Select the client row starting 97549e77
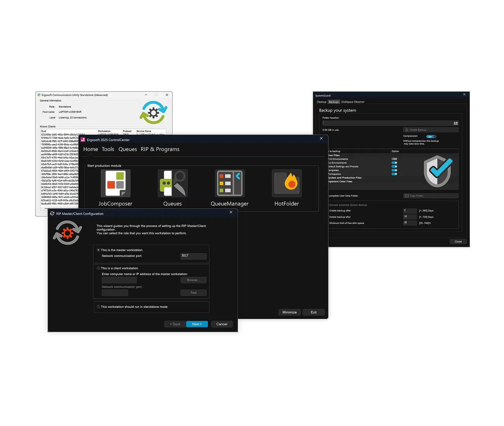This screenshot has height=426, width=504. pyautogui.click(x=60, y=138)
